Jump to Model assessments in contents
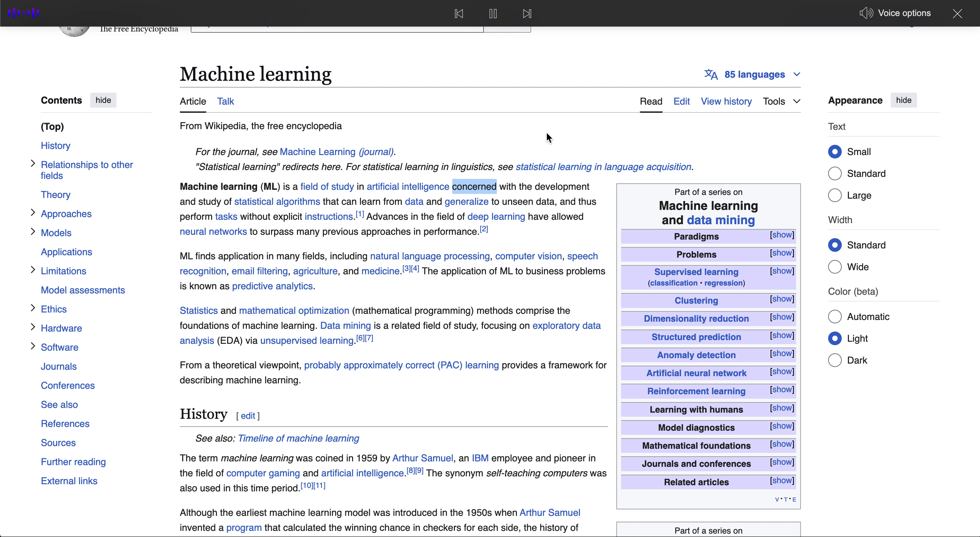 click(x=83, y=290)
